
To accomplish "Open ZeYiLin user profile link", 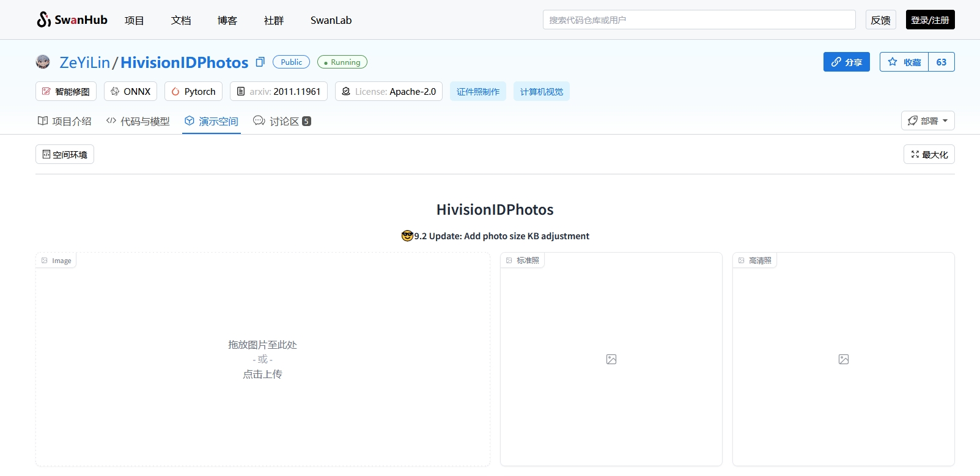I will point(84,62).
